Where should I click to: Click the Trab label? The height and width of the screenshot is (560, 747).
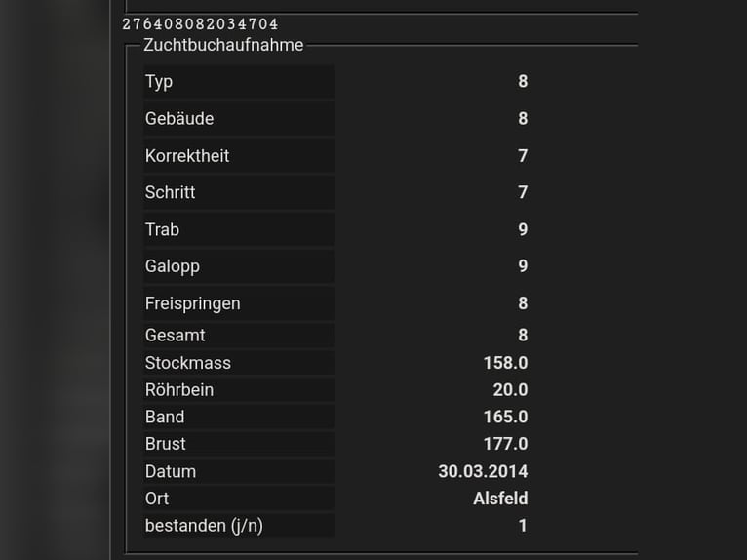[x=163, y=230]
